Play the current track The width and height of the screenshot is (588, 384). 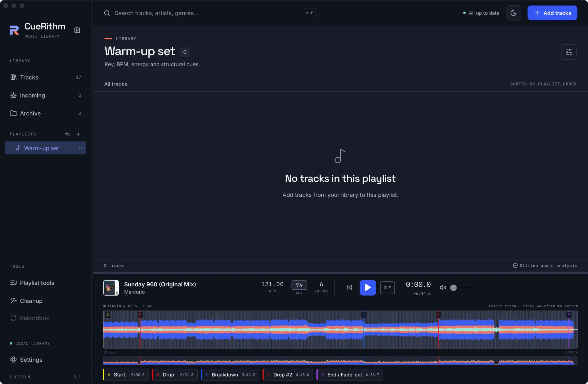367,288
